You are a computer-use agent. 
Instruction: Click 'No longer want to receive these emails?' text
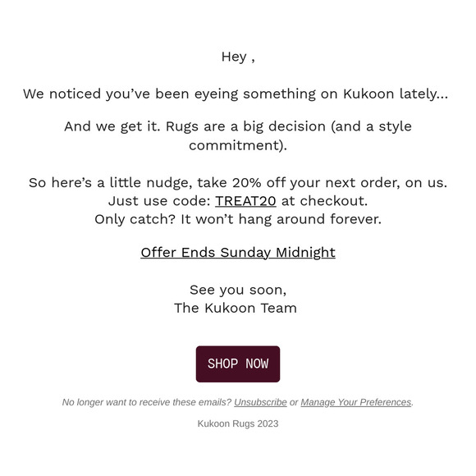tap(147, 402)
